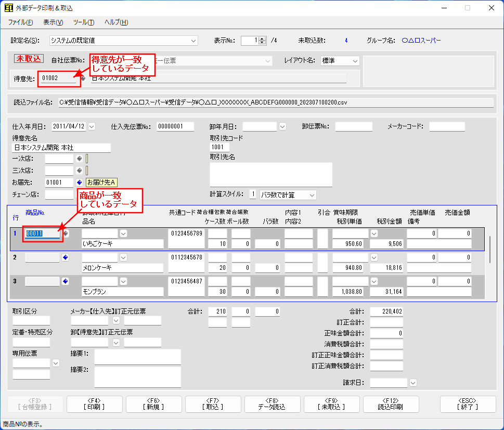504x430 pixels.
Task: Open 賞味期限 dropdown in row 1
Action: coord(374,233)
